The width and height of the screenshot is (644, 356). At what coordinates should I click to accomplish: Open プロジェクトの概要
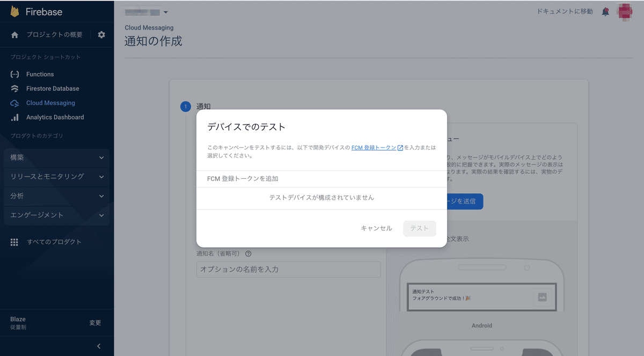54,35
